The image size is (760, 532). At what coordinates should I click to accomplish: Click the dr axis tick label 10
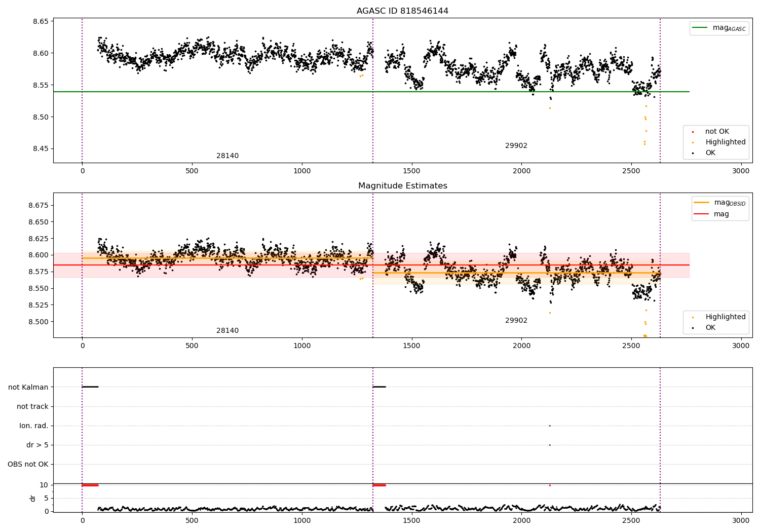tap(44, 485)
